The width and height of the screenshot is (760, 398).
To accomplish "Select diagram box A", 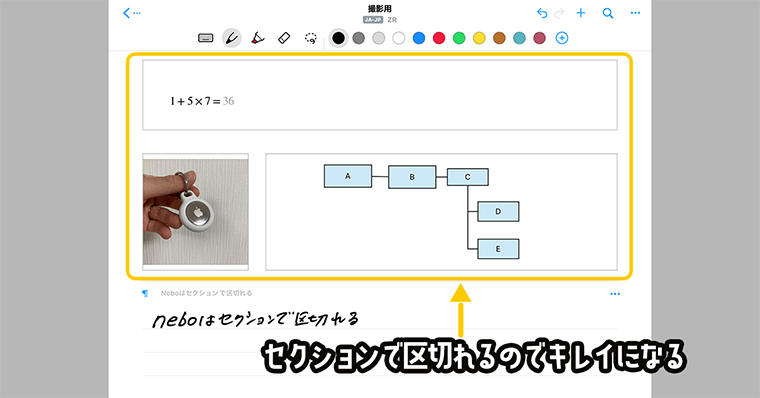I will [x=348, y=176].
